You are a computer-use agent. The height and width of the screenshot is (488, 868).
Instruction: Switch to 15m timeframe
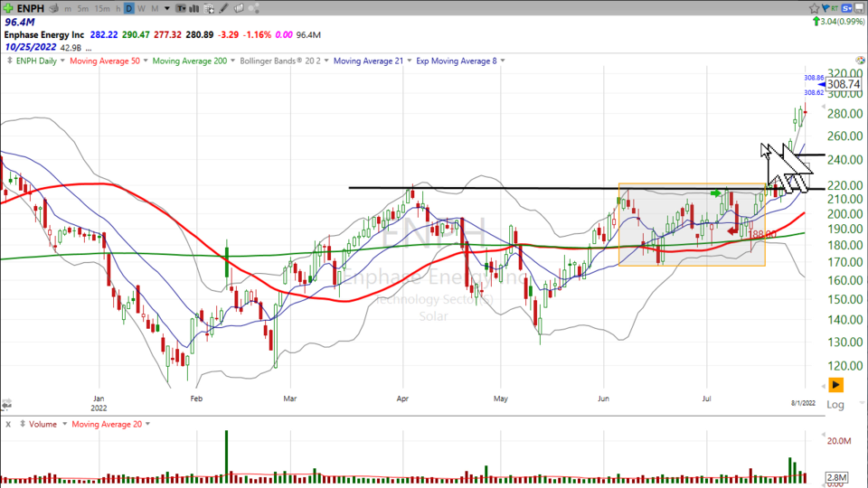tap(102, 9)
